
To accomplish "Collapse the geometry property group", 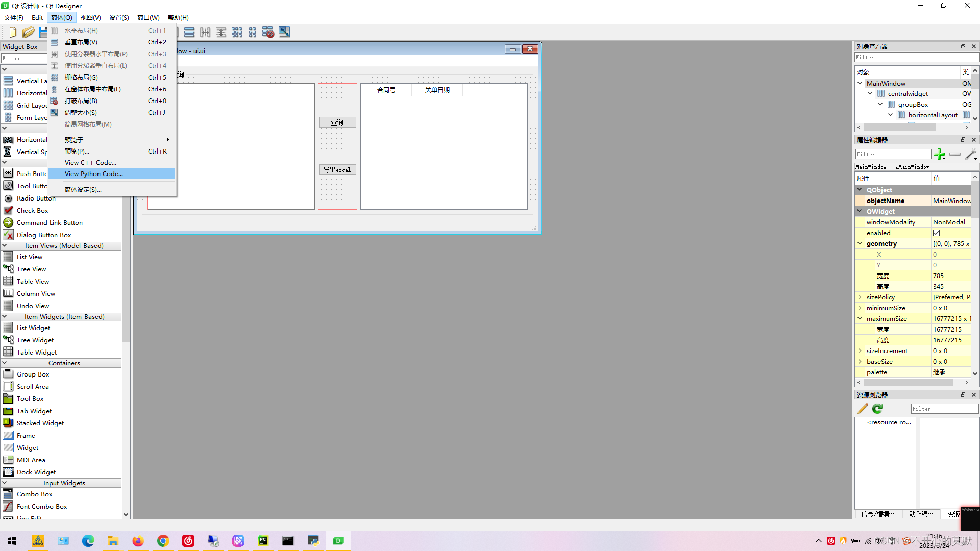I will click(x=861, y=243).
